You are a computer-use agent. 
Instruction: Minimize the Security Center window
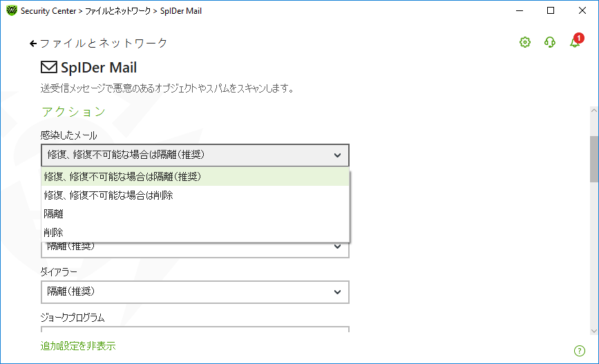520,10
